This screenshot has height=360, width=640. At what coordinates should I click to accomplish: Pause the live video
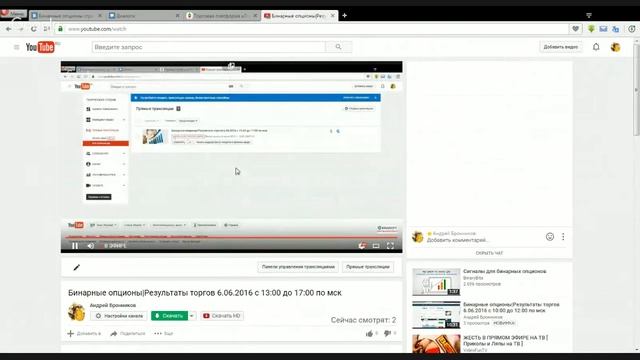(x=75, y=246)
